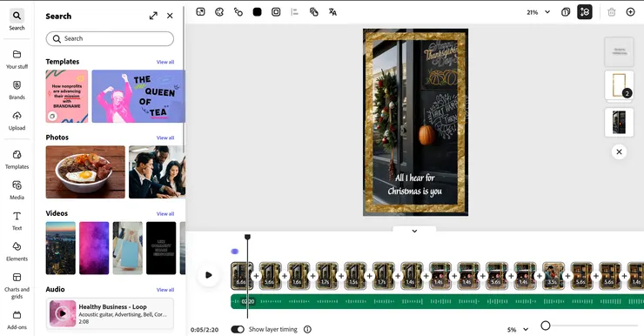644x336 pixels.
Task: Click the resize icon in top toolbar
Action: [200, 12]
